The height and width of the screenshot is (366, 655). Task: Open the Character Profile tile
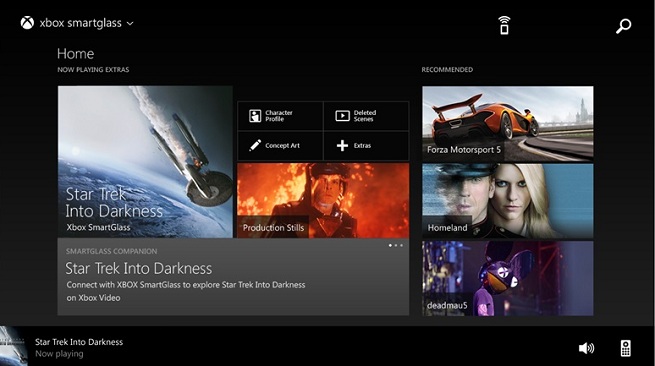(x=280, y=116)
